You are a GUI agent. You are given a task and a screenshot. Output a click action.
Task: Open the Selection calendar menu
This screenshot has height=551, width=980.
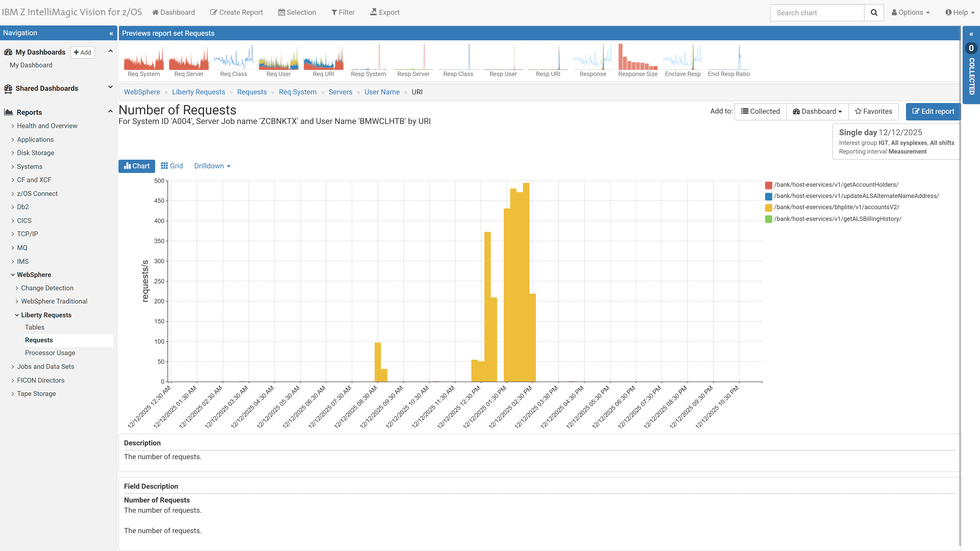pyautogui.click(x=297, y=12)
